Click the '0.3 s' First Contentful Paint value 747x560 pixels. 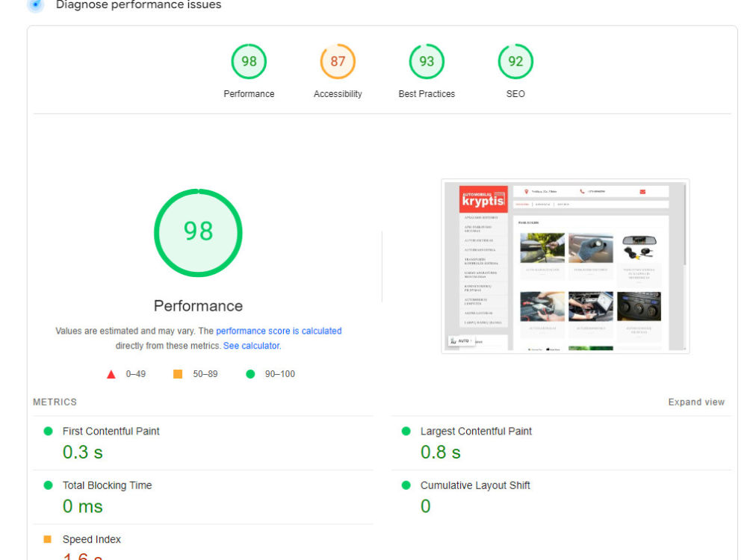click(82, 452)
